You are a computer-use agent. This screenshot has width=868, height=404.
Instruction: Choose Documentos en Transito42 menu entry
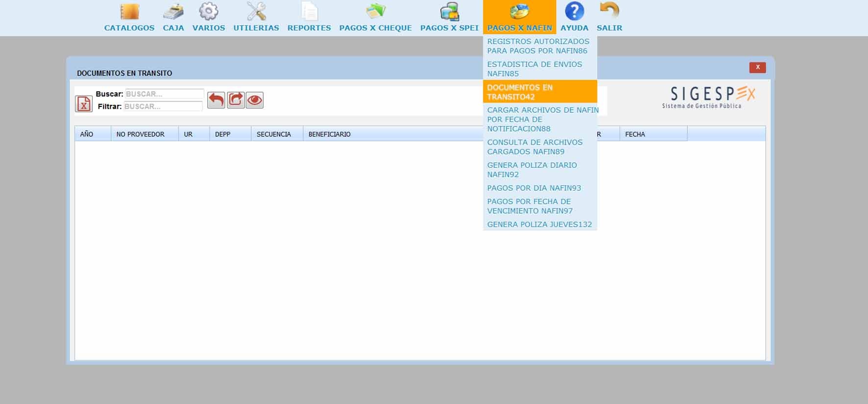[x=540, y=92]
